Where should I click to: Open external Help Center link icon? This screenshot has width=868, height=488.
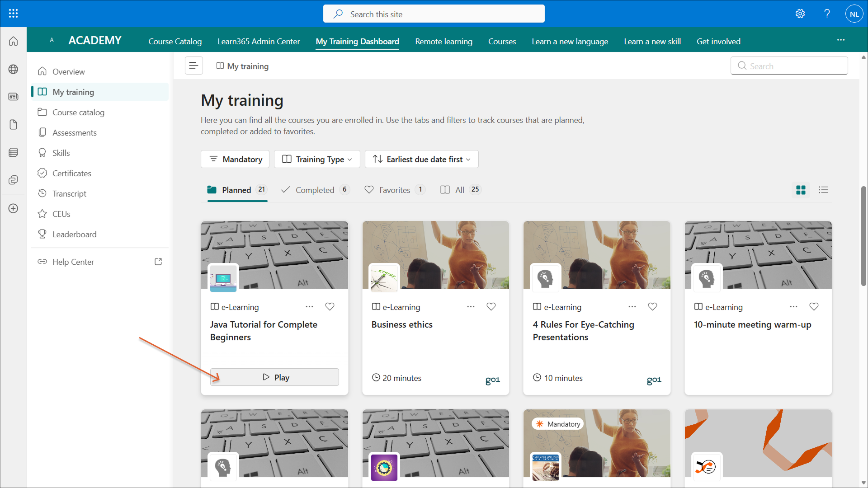[x=158, y=262]
